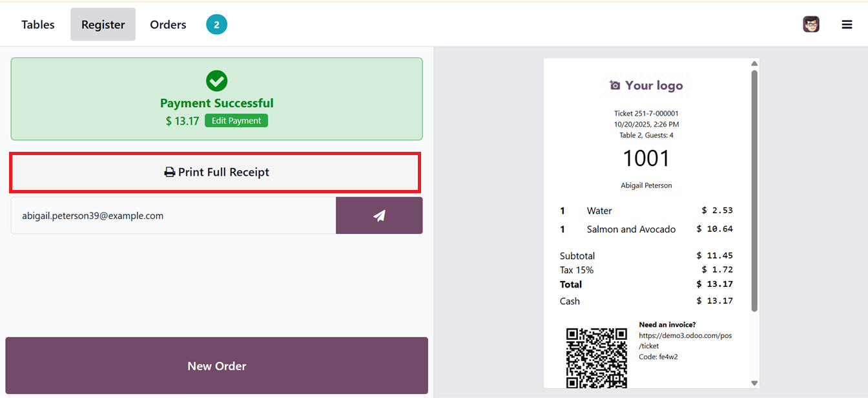Click the camera icon in receipt logo
This screenshot has height=398, width=868.
point(615,85)
